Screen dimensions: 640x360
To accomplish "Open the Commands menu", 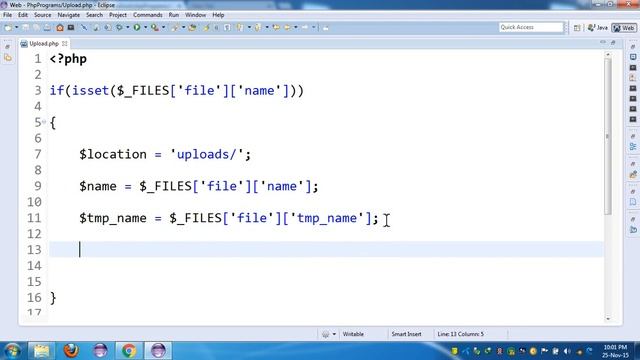I will [x=147, y=15].
